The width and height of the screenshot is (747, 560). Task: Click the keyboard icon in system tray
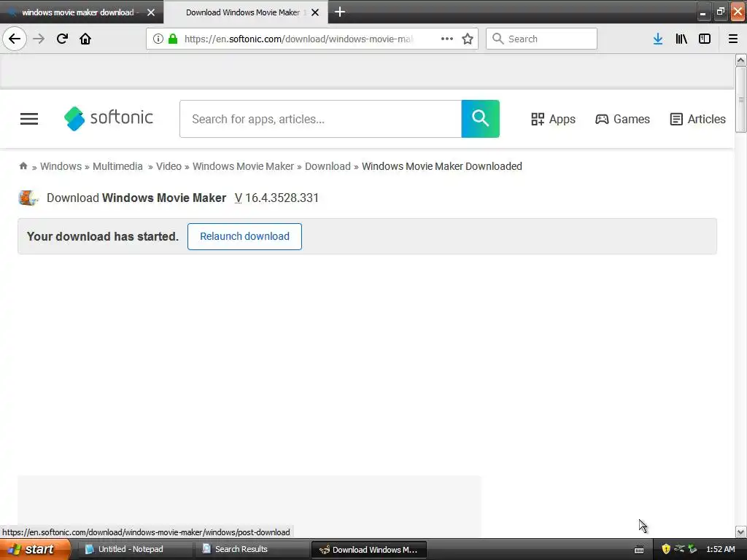coord(639,550)
